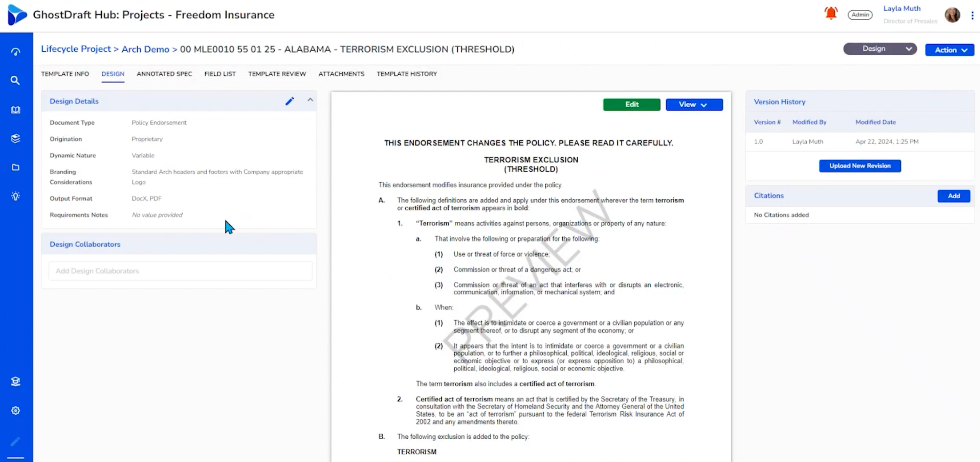The image size is (980, 462).
Task: Click the Arch Demo breadcrumb link
Action: coord(145,49)
